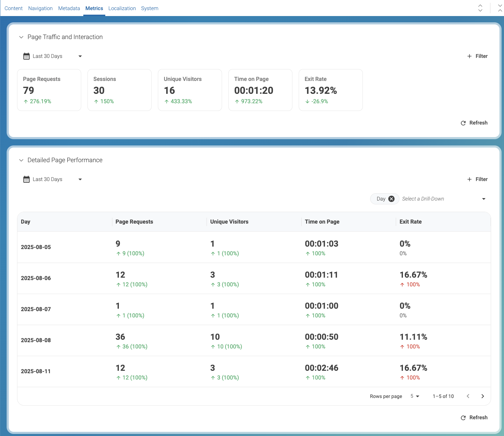504x436 pixels.
Task: Switch to the Localization tab
Action: (122, 8)
